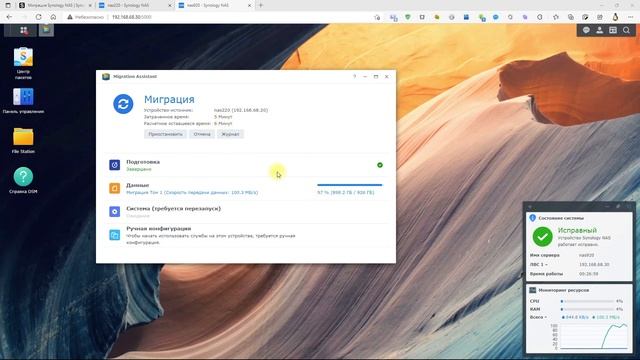Click the browser address bar URL
Screen dimensions: 640x360
[131, 17]
